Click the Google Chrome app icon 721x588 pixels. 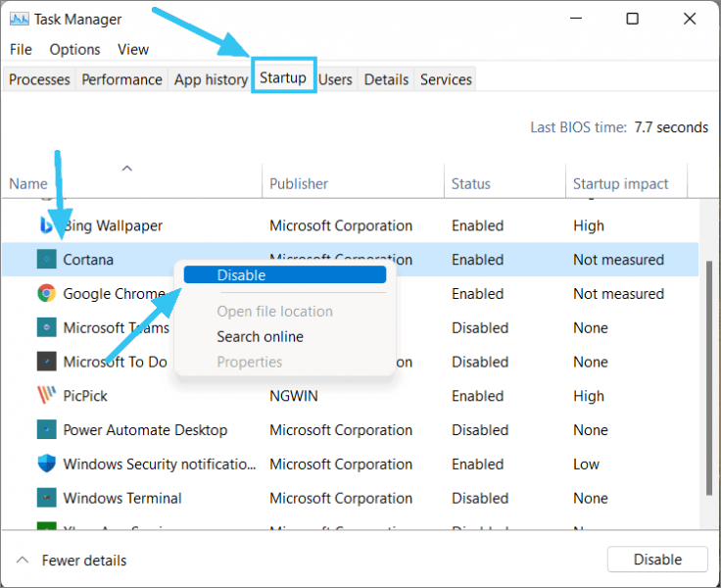coord(46,293)
